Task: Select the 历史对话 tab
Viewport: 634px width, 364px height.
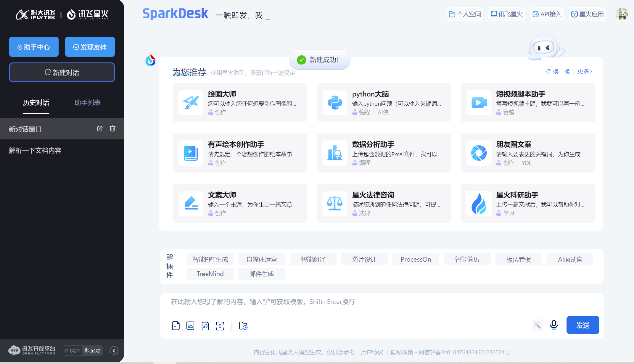Action: click(x=36, y=103)
